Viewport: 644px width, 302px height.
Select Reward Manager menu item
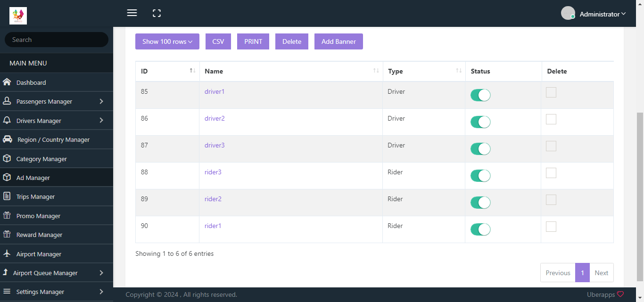(x=39, y=235)
